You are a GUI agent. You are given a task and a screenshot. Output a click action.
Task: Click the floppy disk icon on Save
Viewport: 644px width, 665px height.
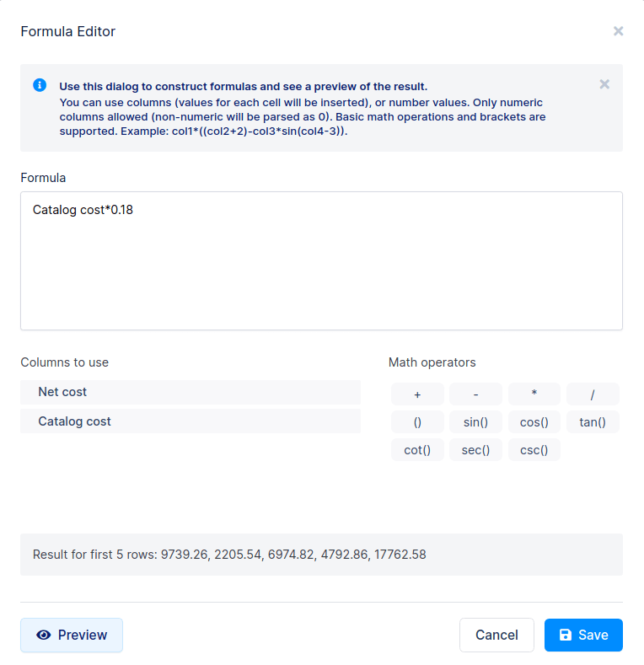[566, 635]
